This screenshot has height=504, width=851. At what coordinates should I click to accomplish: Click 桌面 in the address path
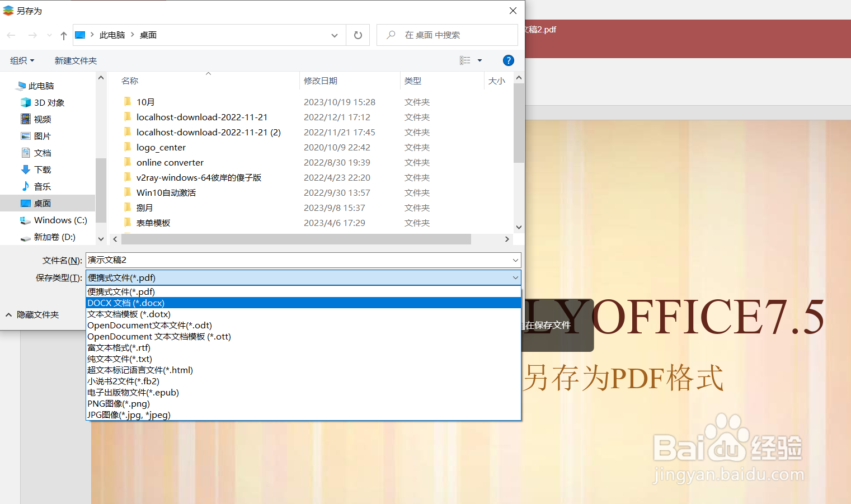pyautogui.click(x=148, y=35)
